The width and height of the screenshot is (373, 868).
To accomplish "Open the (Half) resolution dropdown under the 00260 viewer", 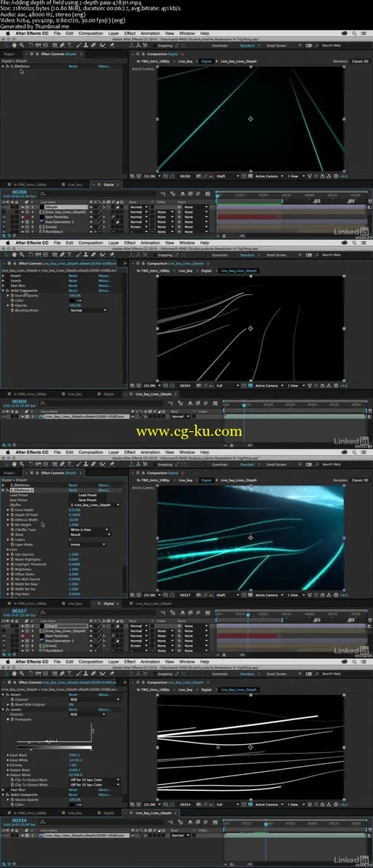I will [x=227, y=176].
